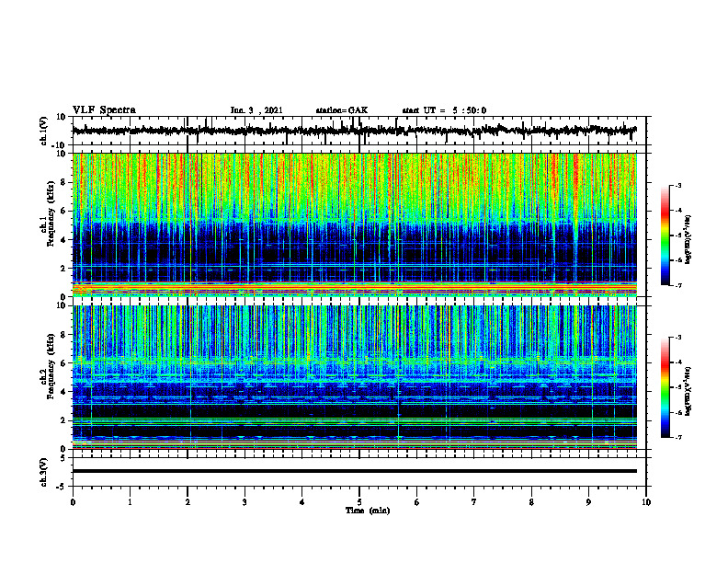Click the time axis tick label "0"
This screenshot has width=728, height=563.
73,502
